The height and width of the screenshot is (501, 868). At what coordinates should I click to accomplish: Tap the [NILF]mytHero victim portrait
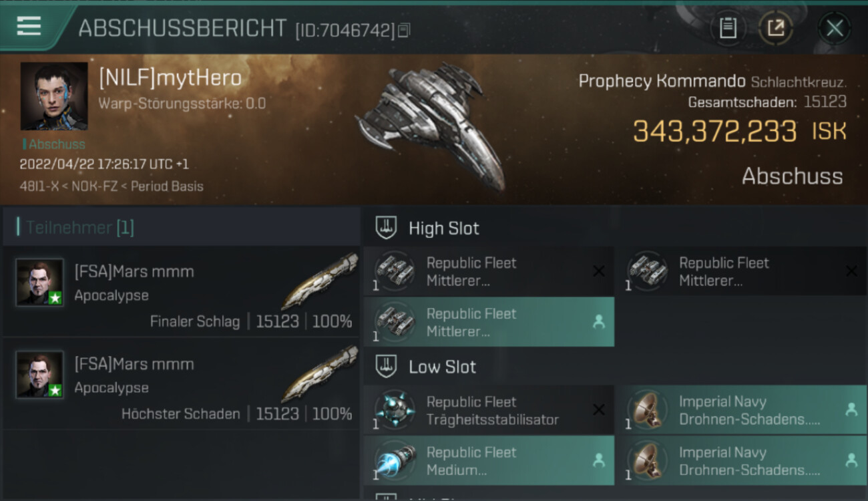click(53, 96)
